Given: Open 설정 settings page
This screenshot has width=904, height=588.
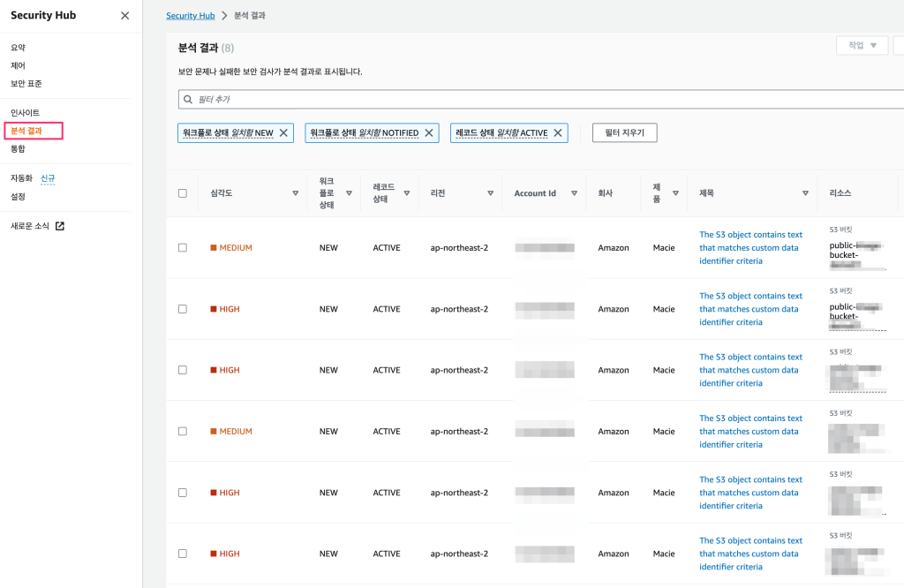Looking at the screenshot, I should (18, 197).
